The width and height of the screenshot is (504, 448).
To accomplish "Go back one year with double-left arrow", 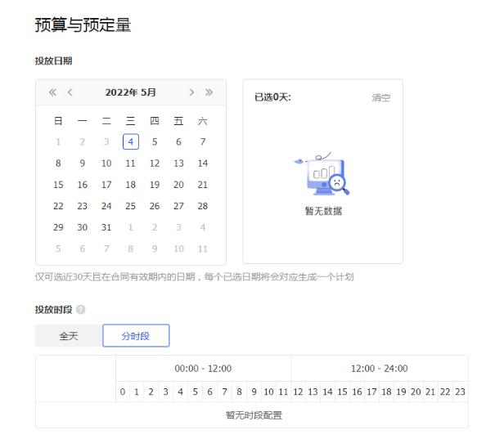I will (x=52, y=92).
